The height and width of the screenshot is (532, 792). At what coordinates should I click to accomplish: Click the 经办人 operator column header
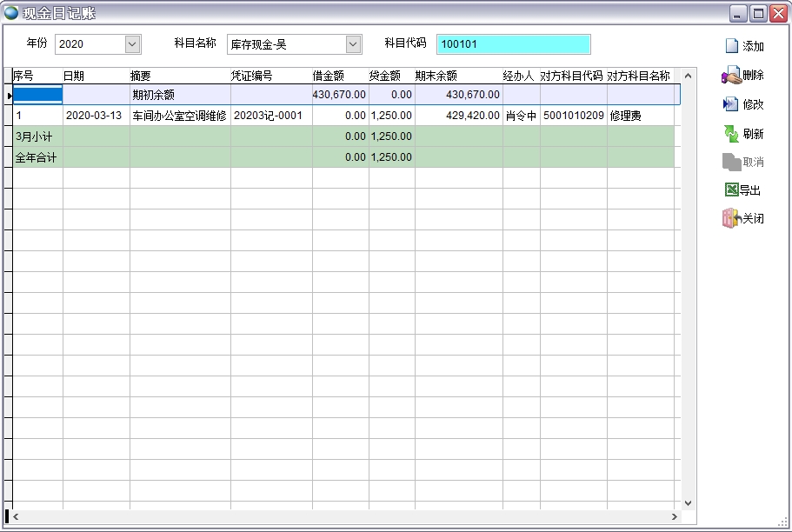[x=519, y=76]
